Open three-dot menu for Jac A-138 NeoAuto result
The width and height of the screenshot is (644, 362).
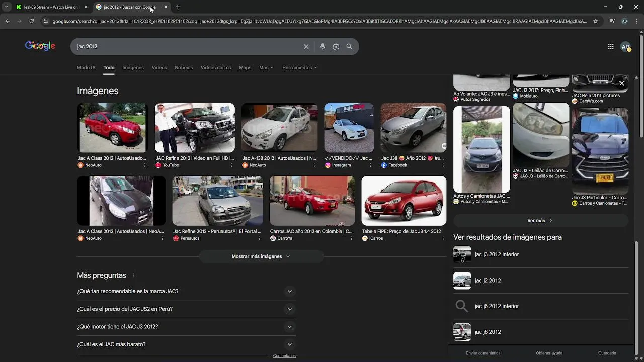(315, 165)
